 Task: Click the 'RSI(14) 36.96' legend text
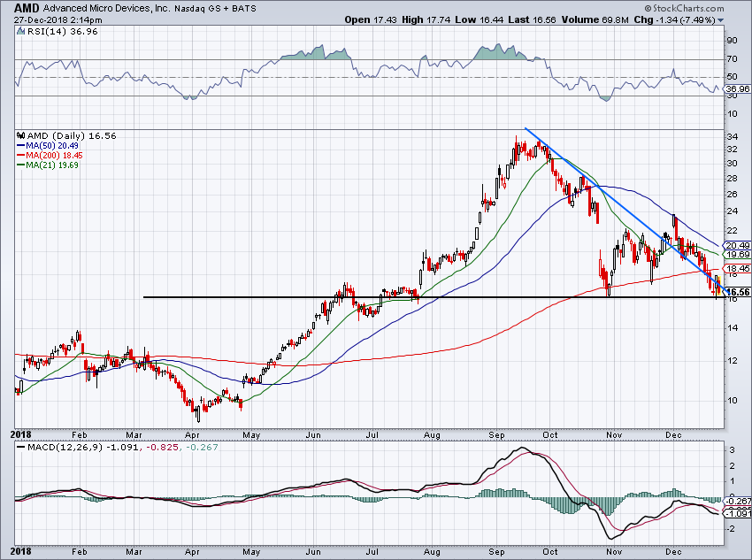point(62,32)
